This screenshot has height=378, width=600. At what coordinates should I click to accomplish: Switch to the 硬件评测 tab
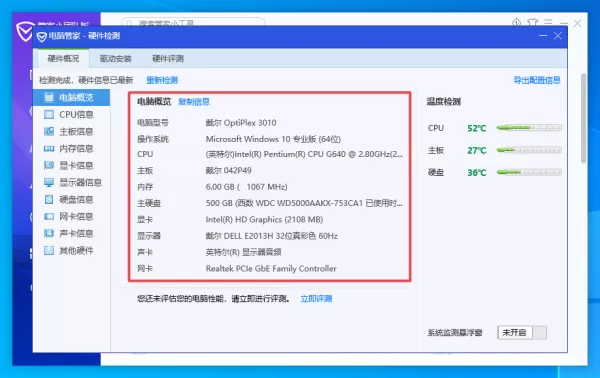pos(168,59)
